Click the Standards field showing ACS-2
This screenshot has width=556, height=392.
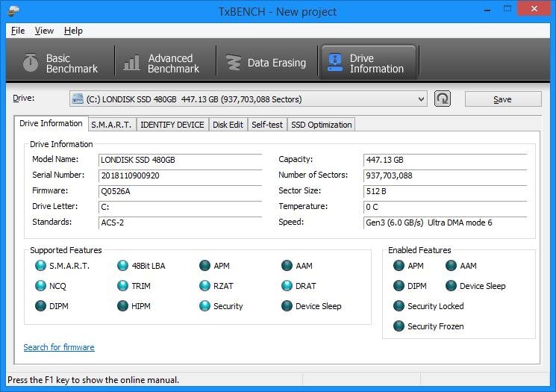tap(180, 223)
